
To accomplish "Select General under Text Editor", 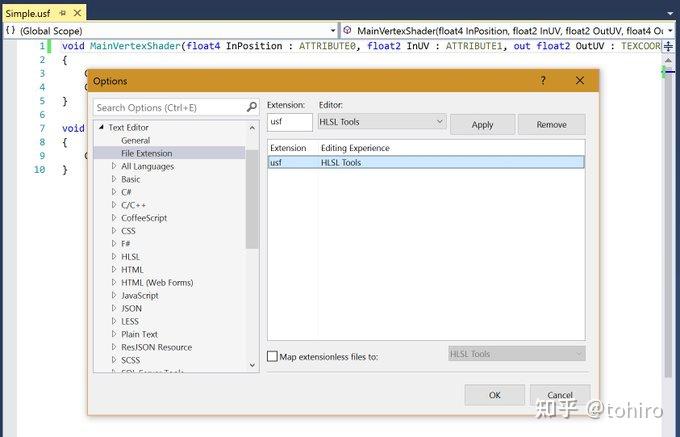I will pyautogui.click(x=135, y=140).
